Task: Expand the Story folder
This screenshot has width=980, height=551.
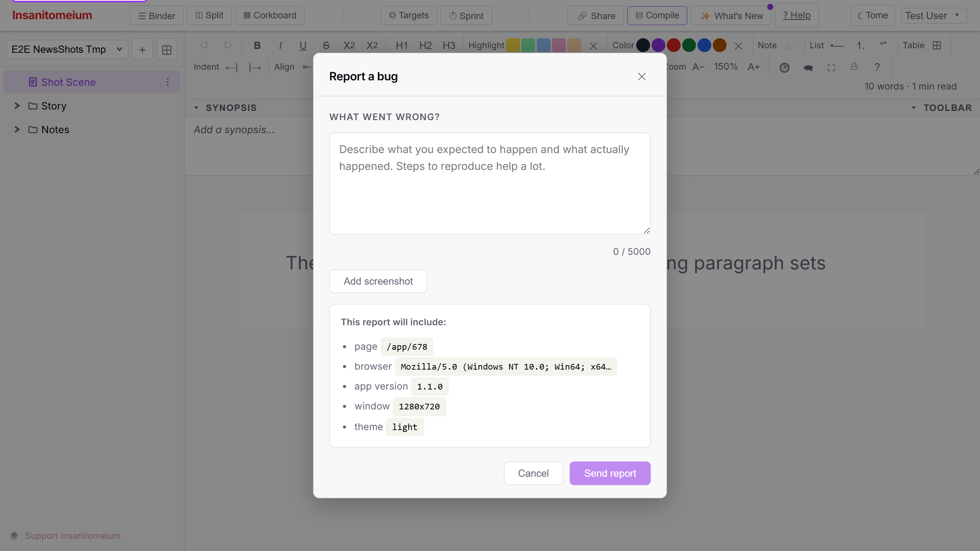Action: pyautogui.click(x=17, y=106)
